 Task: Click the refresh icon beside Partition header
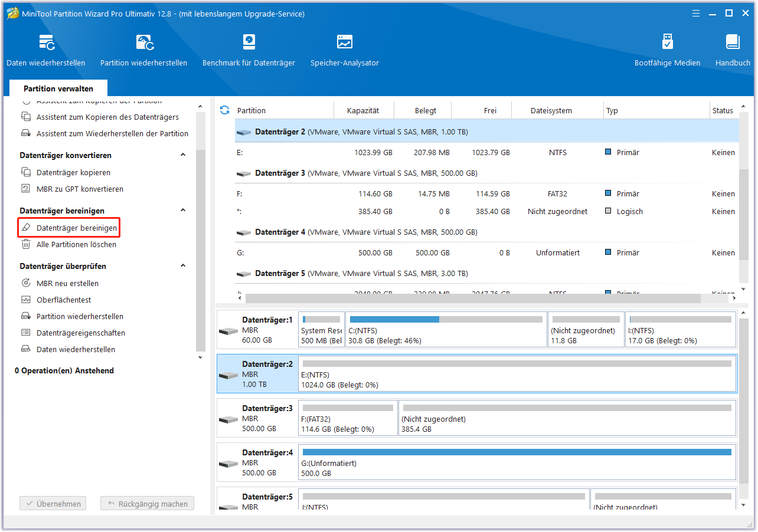tap(224, 110)
